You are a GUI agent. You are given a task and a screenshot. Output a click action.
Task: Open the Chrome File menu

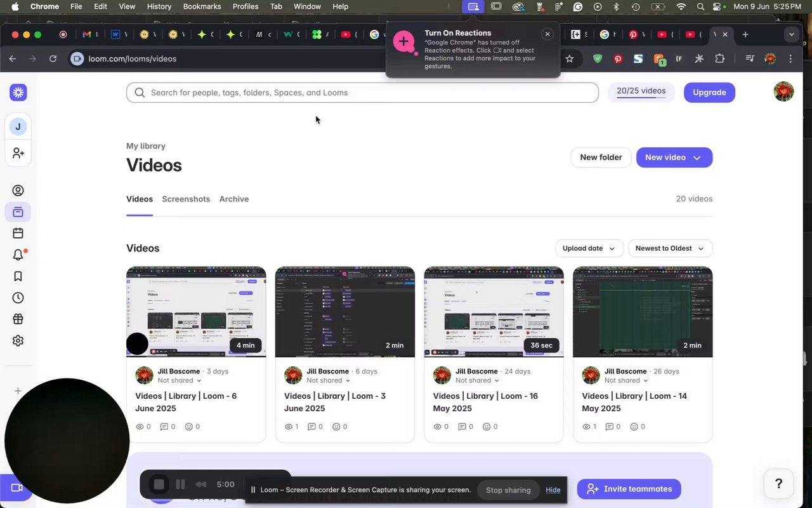click(x=76, y=6)
